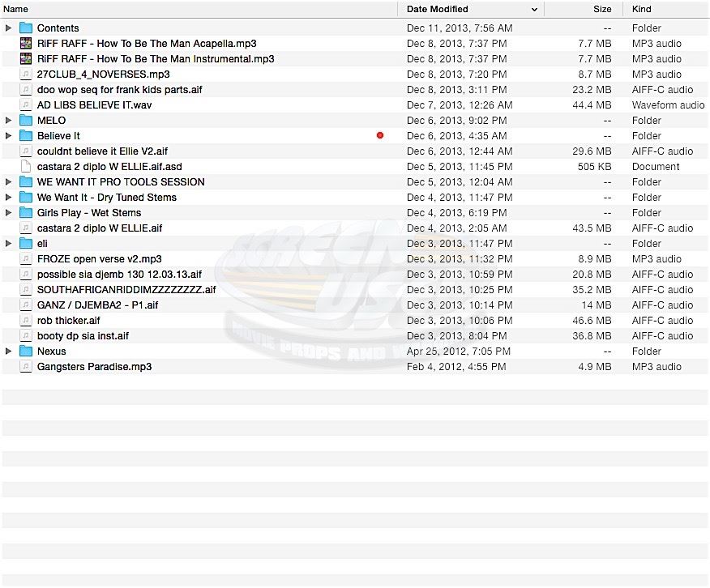Expand the eli folder disclosure triangle
This screenshot has width=710, height=588.
[9, 244]
